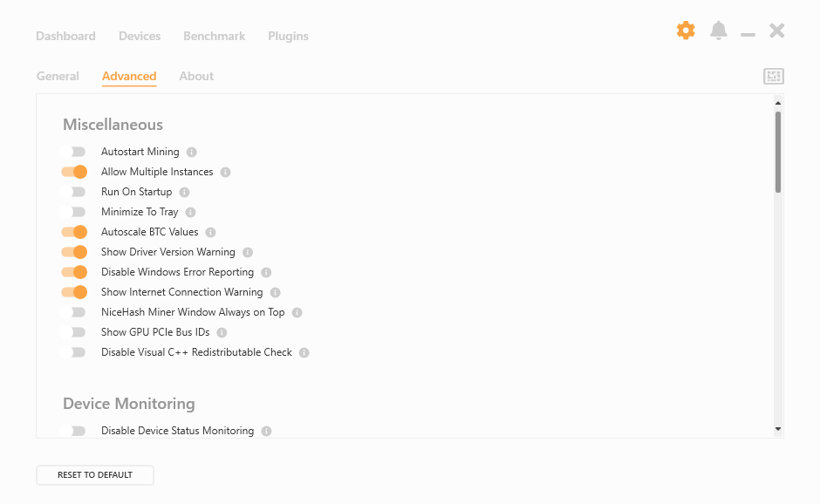820x504 pixels.
Task: Turn off Show Driver Version Warning
Action: [73, 252]
